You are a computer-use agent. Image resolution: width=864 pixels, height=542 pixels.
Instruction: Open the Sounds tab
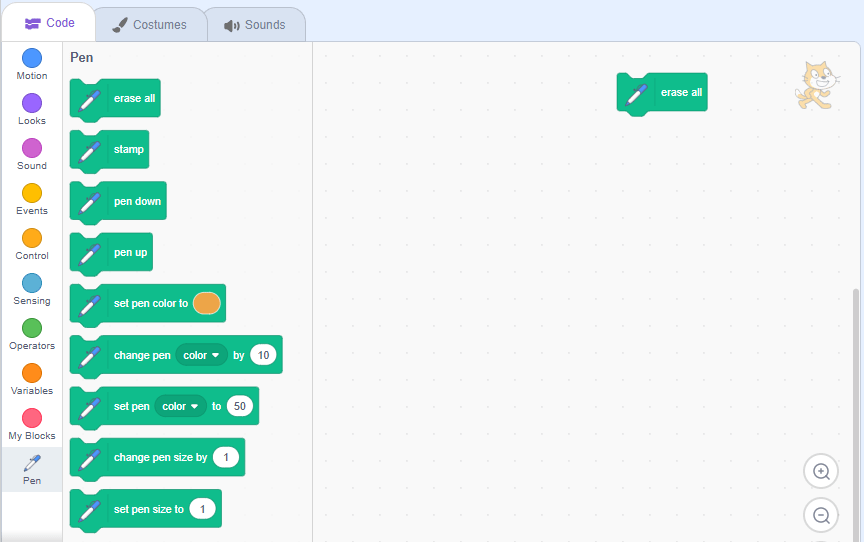click(x=255, y=24)
